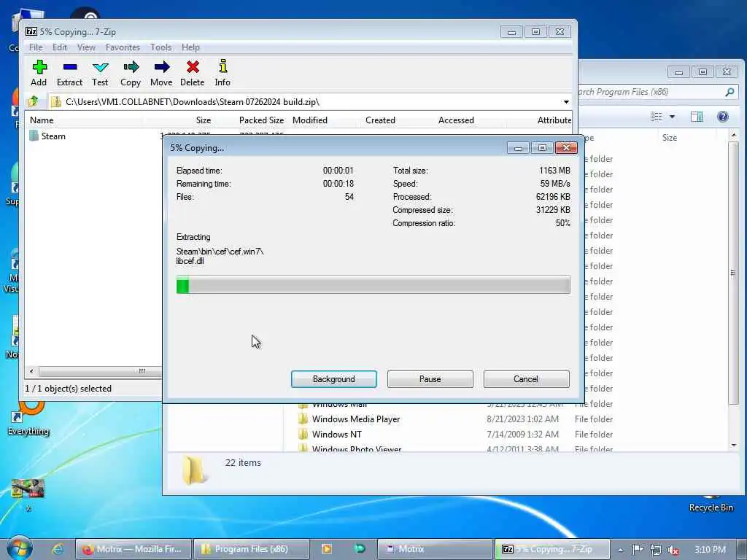Sort by Modified column header
This screenshot has height=560, width=747.
coord(309,120)
